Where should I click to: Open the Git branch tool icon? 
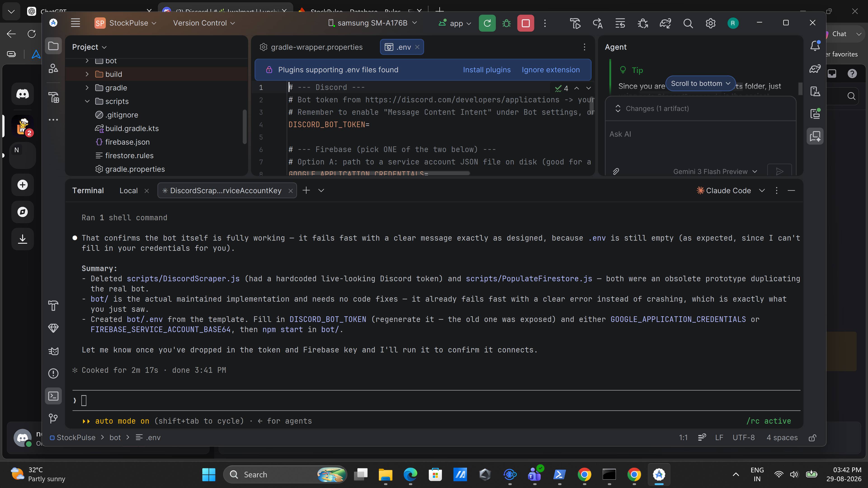(53, 418)
